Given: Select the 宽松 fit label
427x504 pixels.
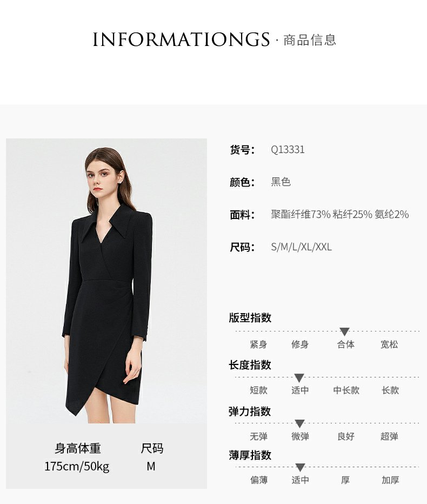Looking at the screenshot, I should [x=389, y=344].
